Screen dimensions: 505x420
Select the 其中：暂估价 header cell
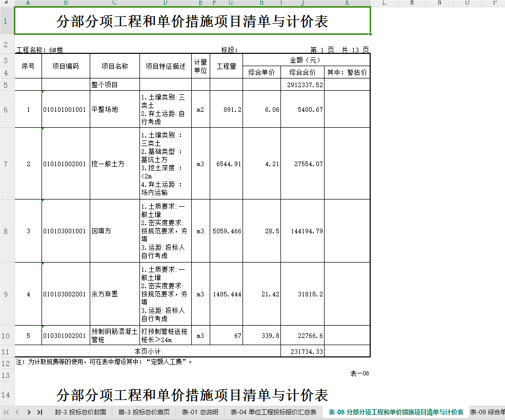[x=347, y=72]
